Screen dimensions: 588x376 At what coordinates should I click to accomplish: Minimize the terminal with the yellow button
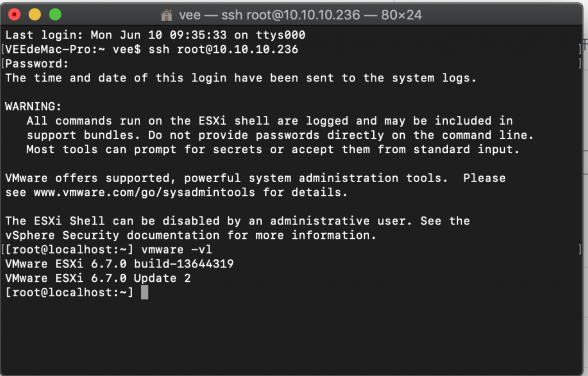(34, 14)
